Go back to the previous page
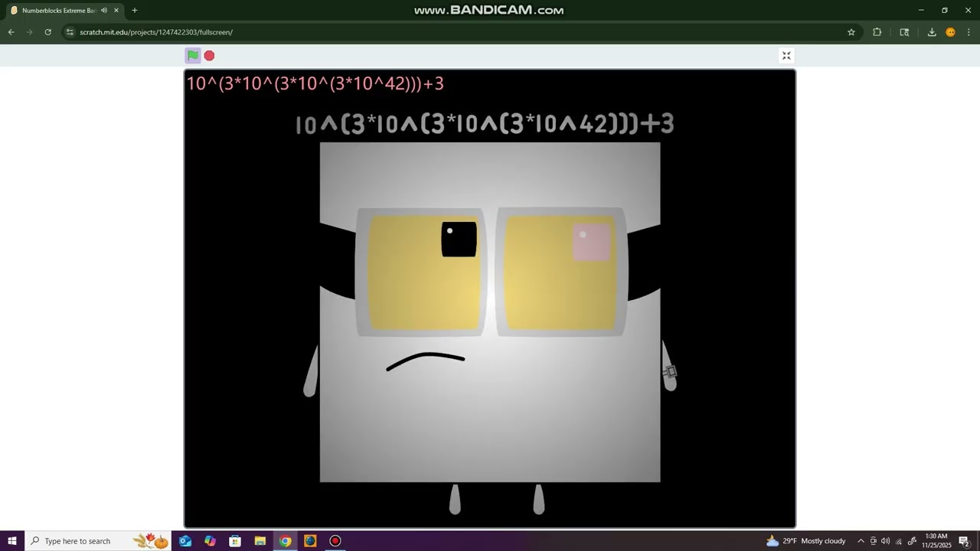Screen dimensions: 980x551 click(x=11, y=32)
